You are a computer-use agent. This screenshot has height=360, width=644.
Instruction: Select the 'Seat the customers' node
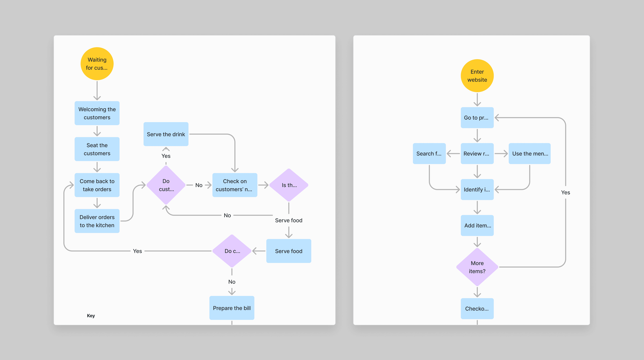(97, 149)
